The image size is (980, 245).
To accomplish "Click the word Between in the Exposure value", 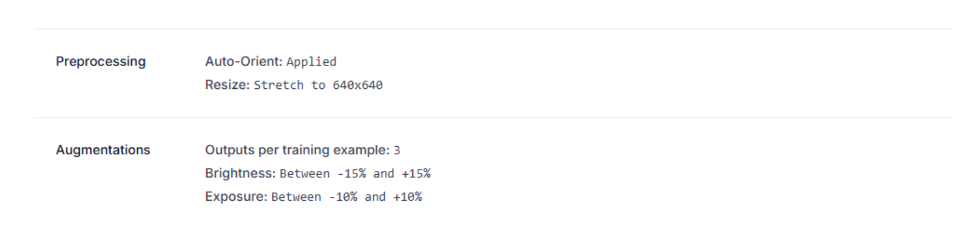I will tap(296, 197).
